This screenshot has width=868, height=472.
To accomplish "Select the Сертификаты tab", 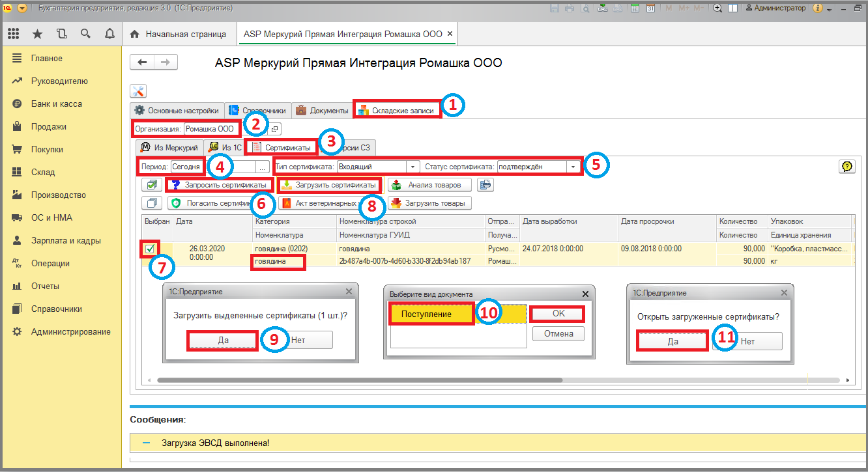I will (x=282, y=148).
